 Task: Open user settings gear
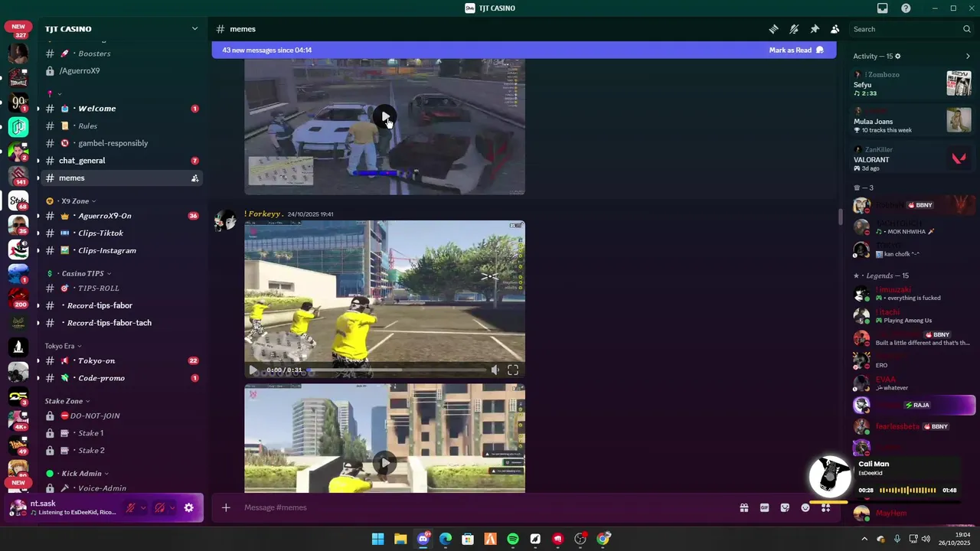point(188,507)
